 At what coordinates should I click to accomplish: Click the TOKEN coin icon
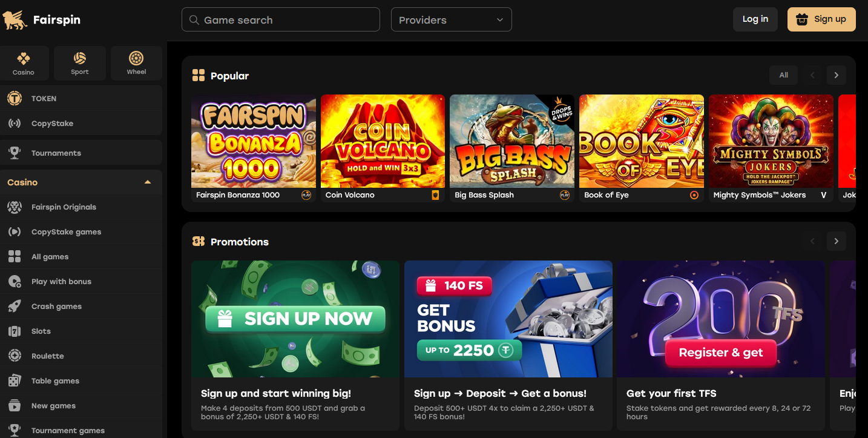pos(15,98)
